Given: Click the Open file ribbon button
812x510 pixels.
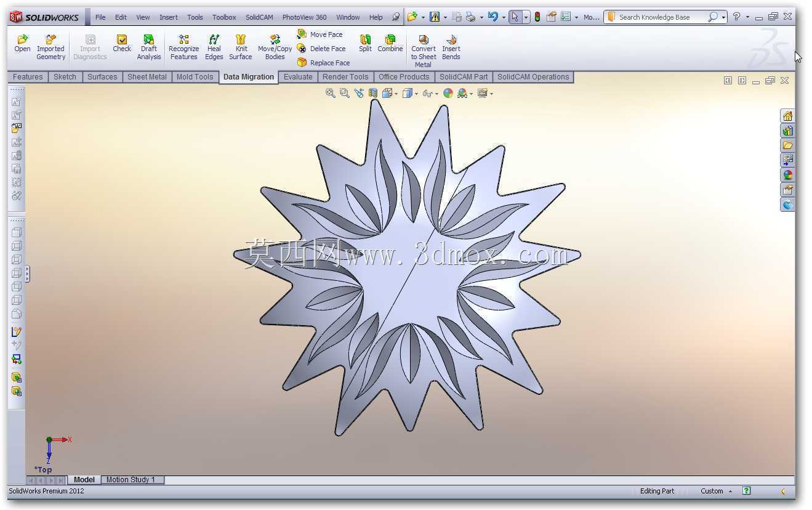Looking at the screenshot, I should tap(22, 44).
